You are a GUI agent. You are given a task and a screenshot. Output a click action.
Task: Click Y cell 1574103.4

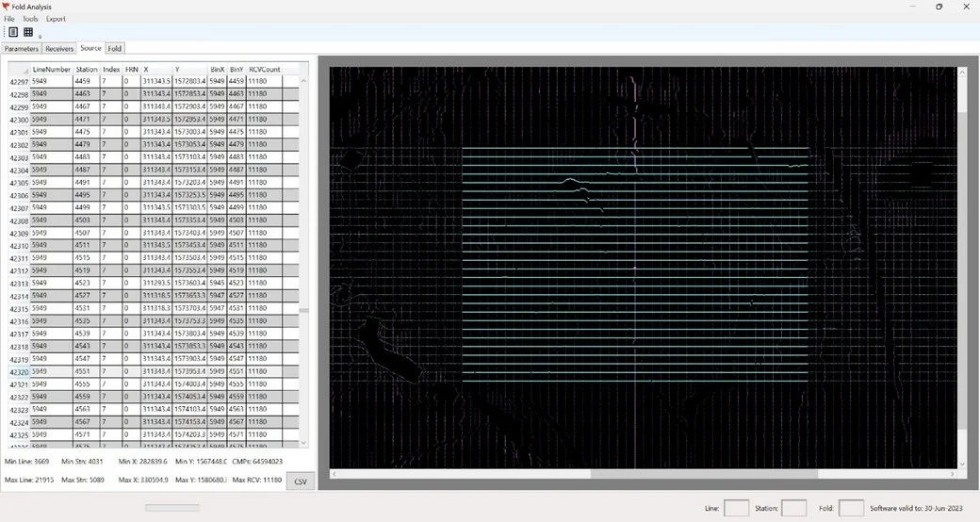coord(190,409)
